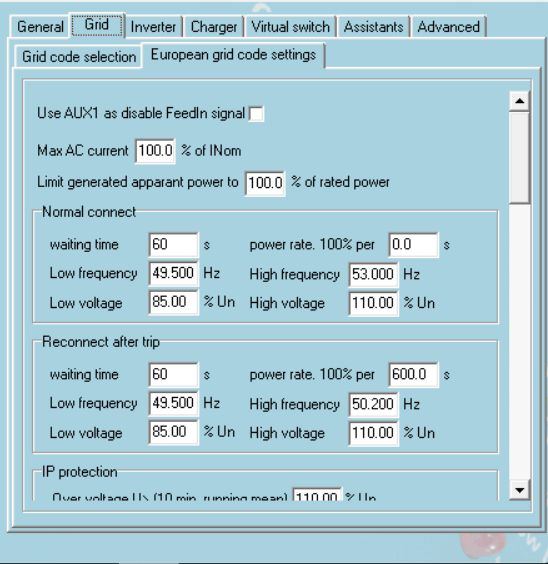Image resolution: width=548 pixels, height=564 pixels.
Task: Open the Inverter tab
Action: 153,27
